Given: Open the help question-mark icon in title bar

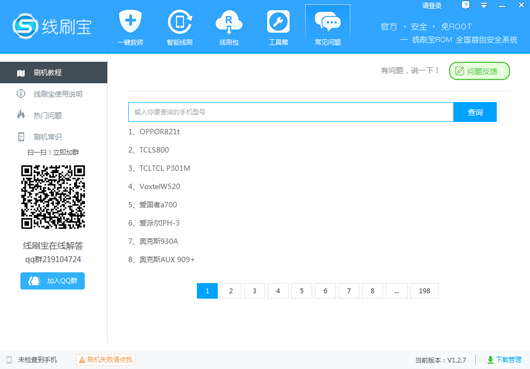Looking at the screenshot, I should pyautogui.click(x=465, y=5).
